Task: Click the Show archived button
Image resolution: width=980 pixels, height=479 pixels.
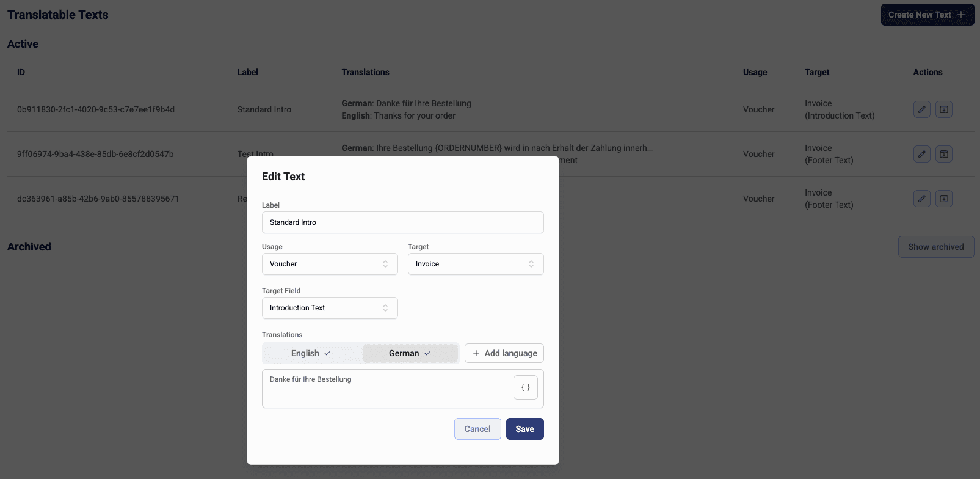Action: [x=935, y=247]
